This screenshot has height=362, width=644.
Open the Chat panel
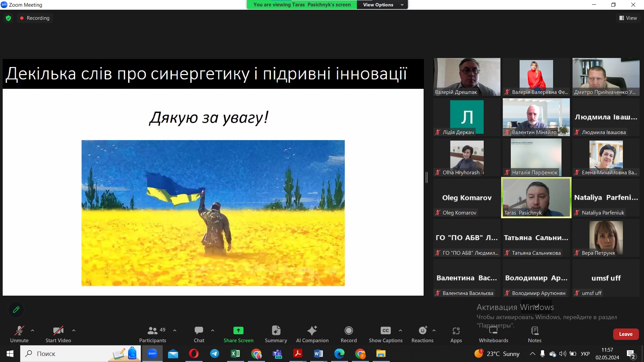coord(199,334)
